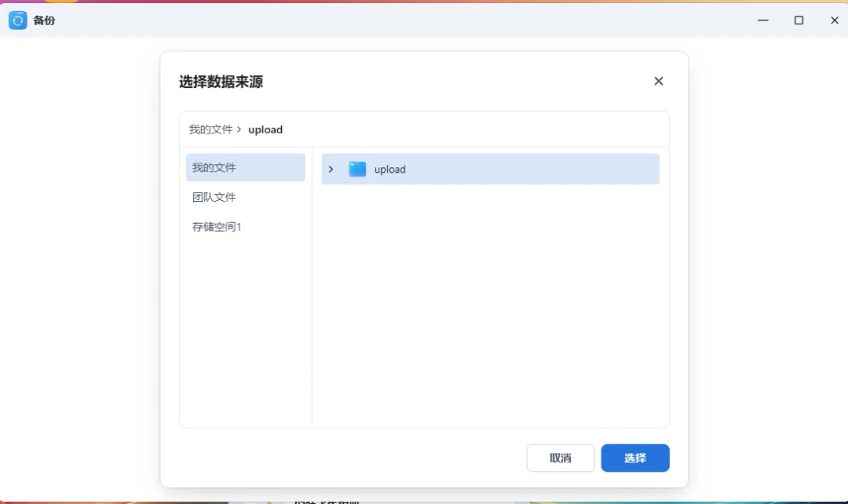The image size is (848, 504).
Task: Open 存储空间1 in the sidebar
Action: pyautogui.click(x=246, y=227)
